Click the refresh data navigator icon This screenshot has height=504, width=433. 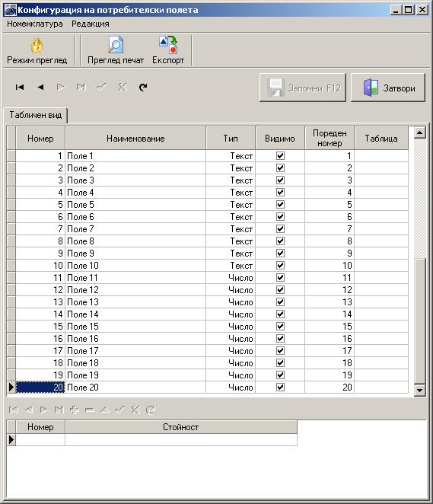143,87
